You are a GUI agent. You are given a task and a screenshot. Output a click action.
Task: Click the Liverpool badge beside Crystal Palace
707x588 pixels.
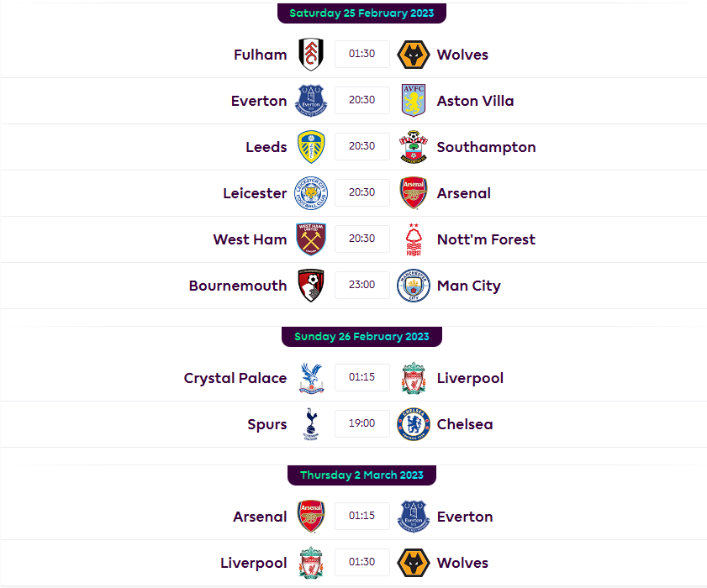[x=413, y=377]
